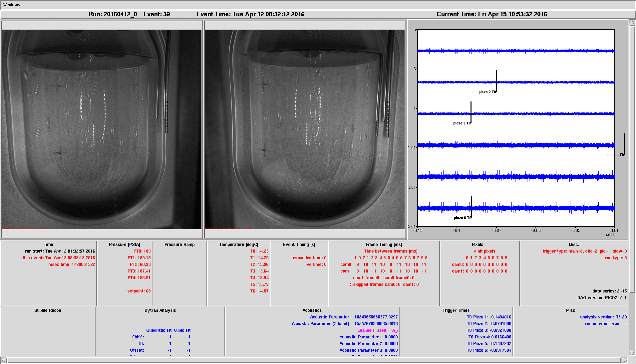Image resolution: width=636 pixels, height=364 pixels.
Task: Click the 'DAQ version: PICO2L:1.1' text
Action: click(602, 298)
